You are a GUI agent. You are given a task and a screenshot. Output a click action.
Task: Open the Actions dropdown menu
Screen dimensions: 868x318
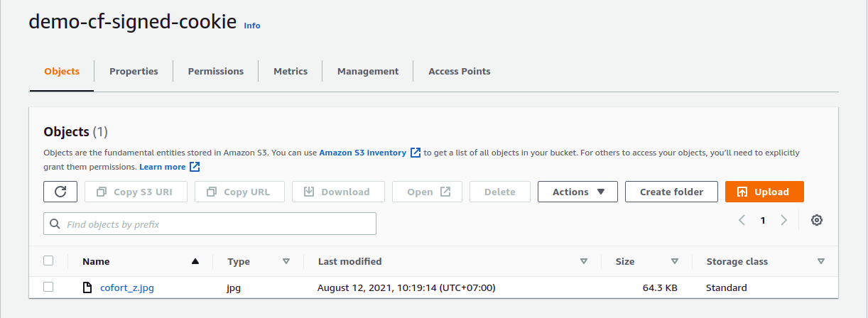577,192
